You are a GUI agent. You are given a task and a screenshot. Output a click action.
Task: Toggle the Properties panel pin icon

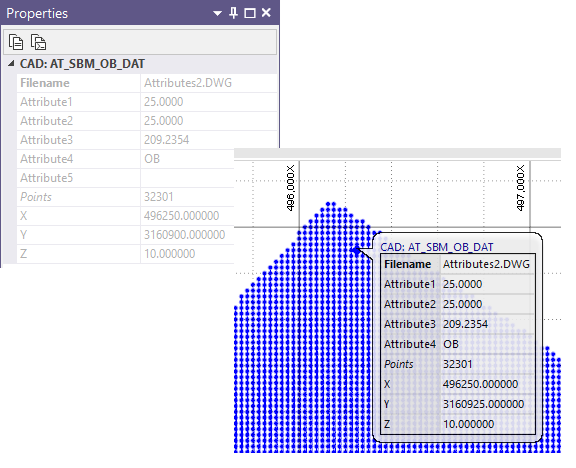(x=233, y=13)
